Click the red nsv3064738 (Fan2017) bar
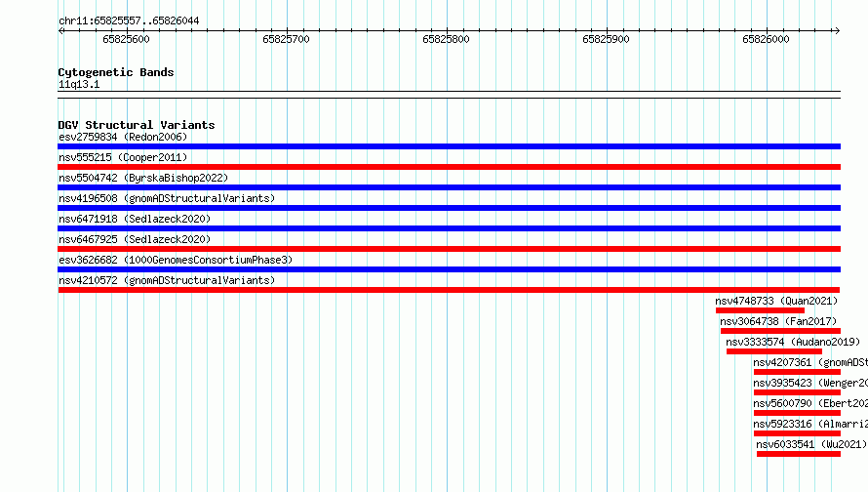Image resolution: width=868 pixels, height=492 pixels. (x=780, y=331)
